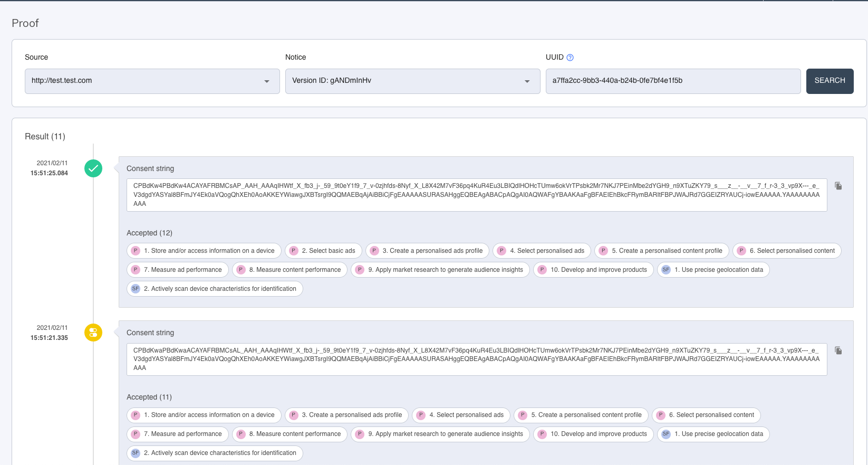Click the UUID input field

[673, 81]
